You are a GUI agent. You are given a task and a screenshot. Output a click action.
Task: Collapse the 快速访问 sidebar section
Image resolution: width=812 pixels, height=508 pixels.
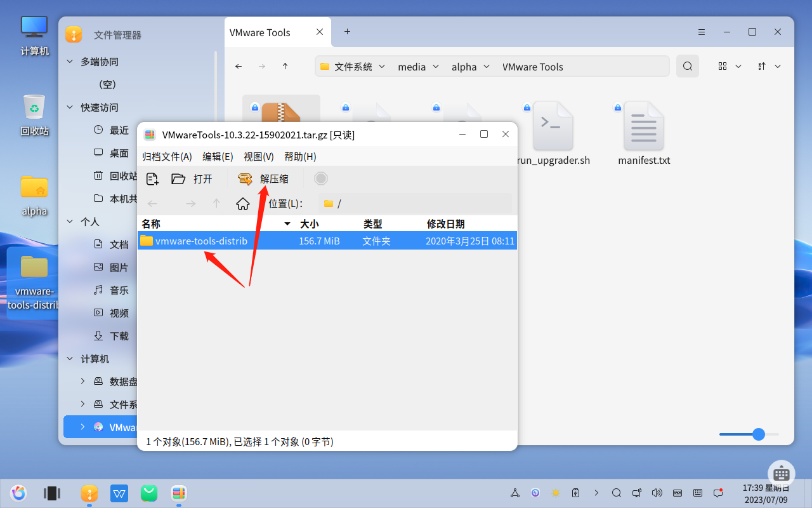70,107
